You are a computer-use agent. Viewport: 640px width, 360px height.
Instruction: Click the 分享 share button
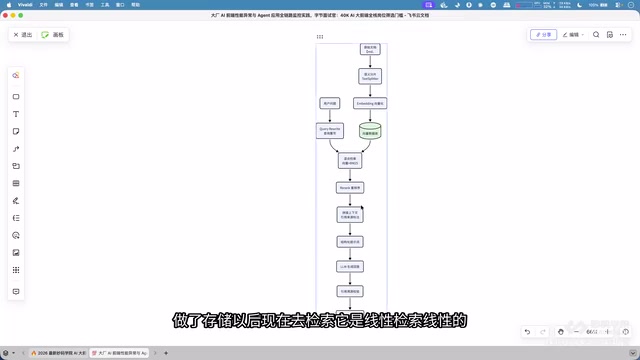pyautogui.click(x=543, y=35)
